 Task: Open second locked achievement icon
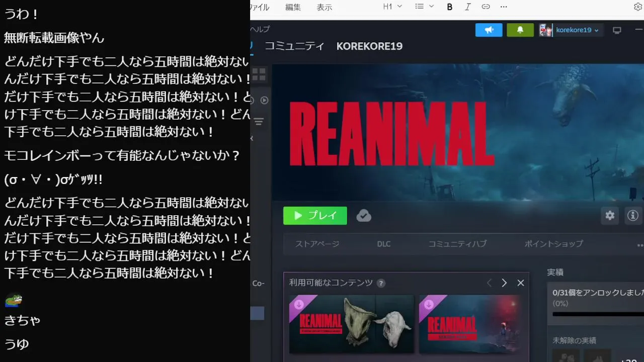tap(598, 356)
